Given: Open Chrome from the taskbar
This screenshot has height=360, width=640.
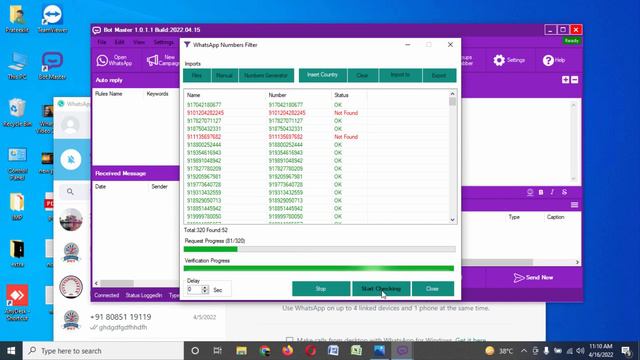Looking at the screenshot, I should (265, 351).
